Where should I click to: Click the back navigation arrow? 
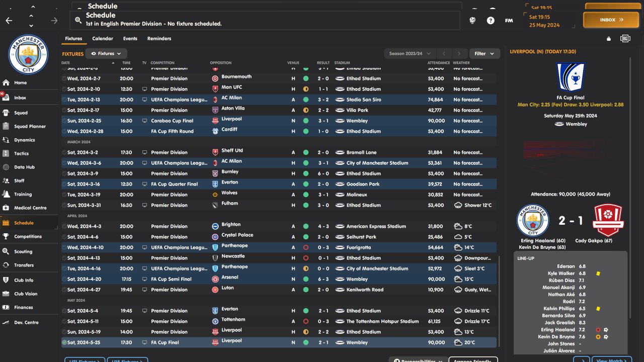pyautogui.click(x=9, y=21)
